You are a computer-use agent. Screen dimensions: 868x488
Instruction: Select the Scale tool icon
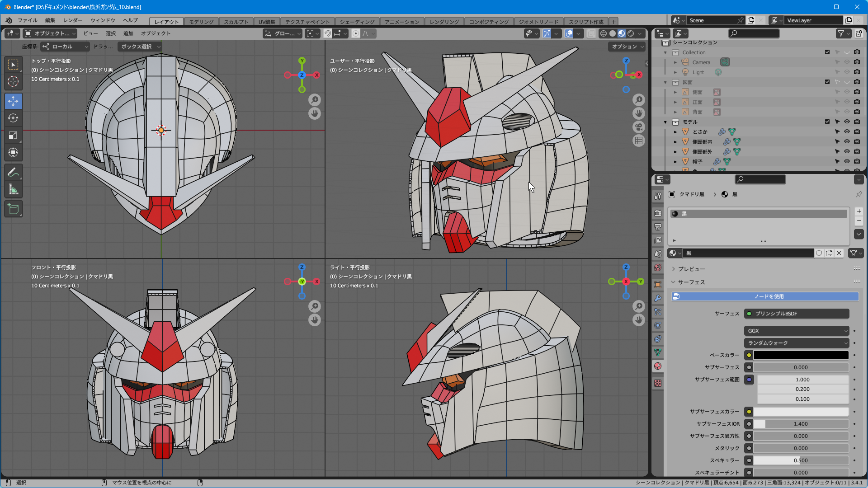coord(13,136)
